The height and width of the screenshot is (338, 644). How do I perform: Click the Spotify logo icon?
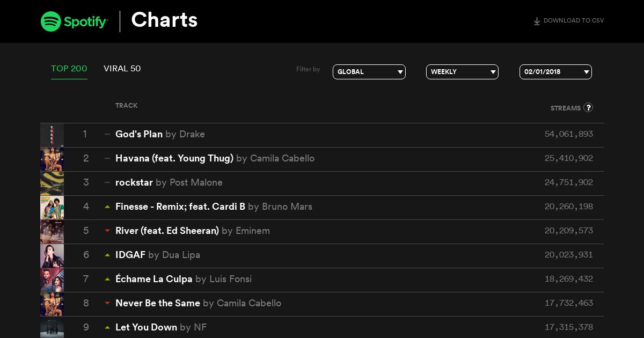50,21
